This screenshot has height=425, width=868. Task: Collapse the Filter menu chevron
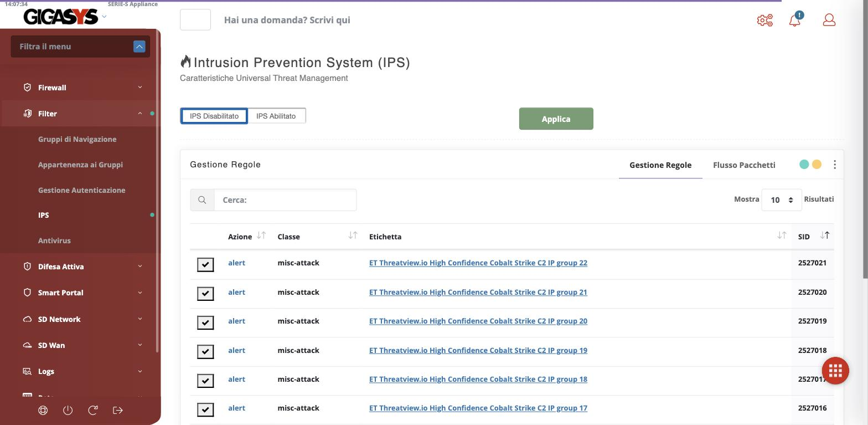coord(140,113)
